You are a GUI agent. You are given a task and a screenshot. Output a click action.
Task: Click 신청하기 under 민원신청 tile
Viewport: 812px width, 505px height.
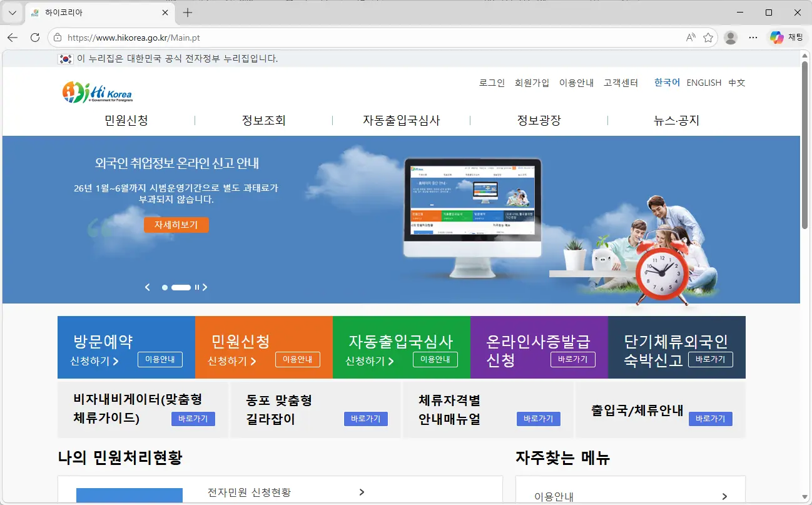pyautogui.click(x=232, y=361)
